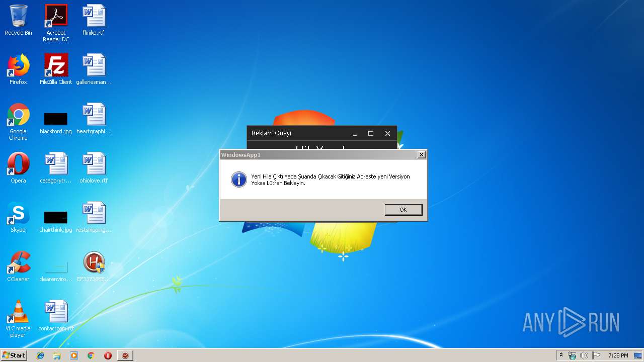Select the Recycle Bin desktop icon
This screenshot has width=644, height=362.
click(x=18, y=20)
